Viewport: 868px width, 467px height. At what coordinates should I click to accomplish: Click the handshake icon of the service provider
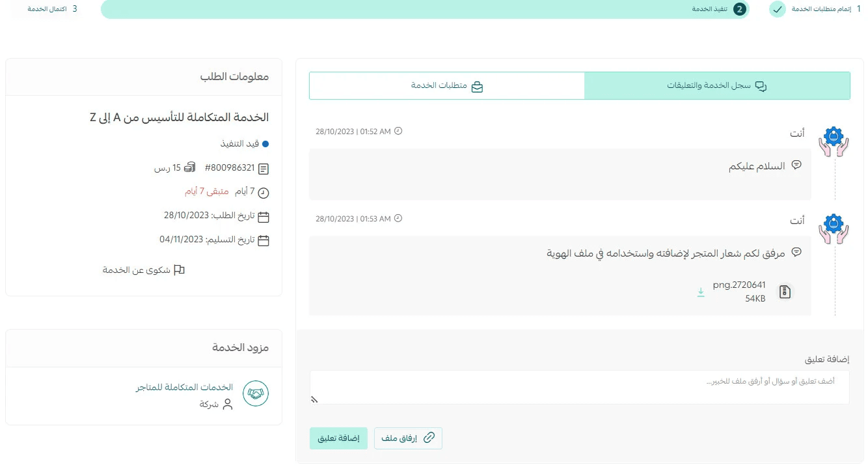click(256, 394)
